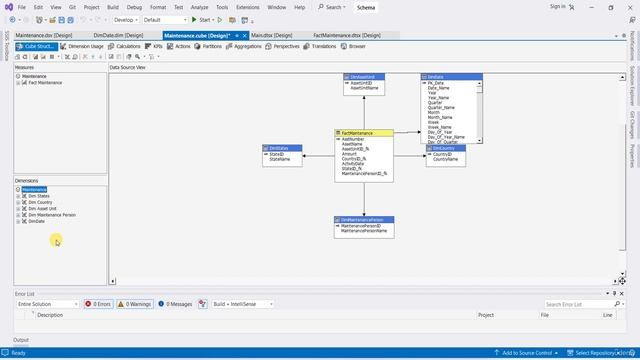This screenshot has width=640, height=360.
Task: Expand the Dim Maintenance Person dimension
Action: pyautogui.click(x=18, y=215)
